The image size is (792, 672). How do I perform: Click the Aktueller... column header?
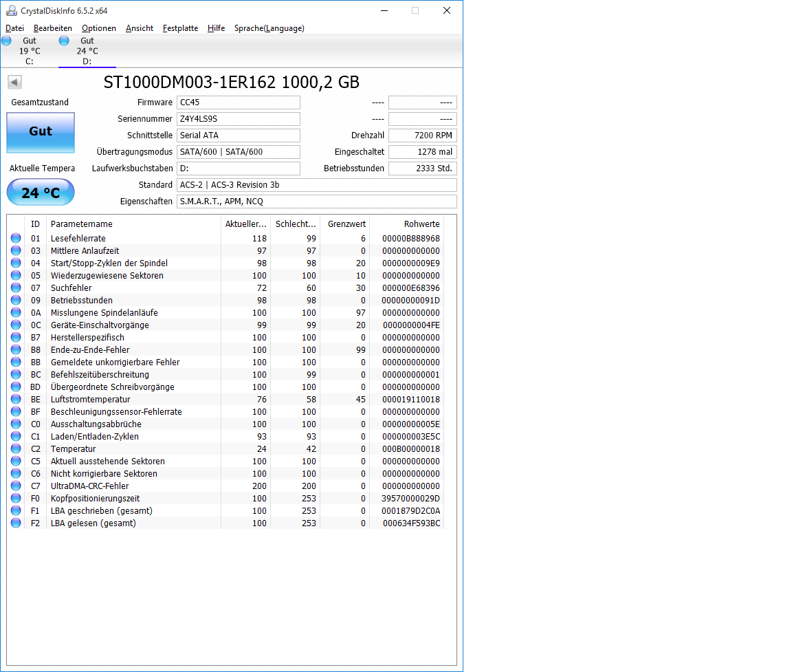tap(245, 224)
